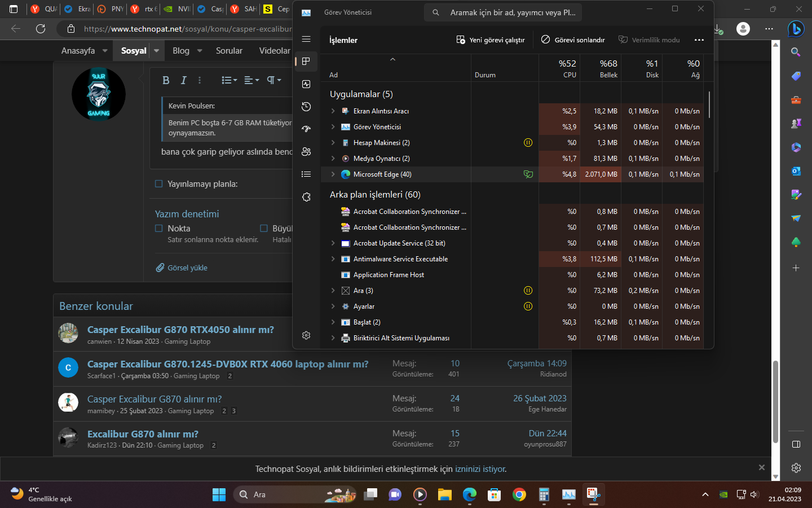The height and width of the screenshot is (508, 812).
Task: Open Sosyal section on Technopat
Action: [x=134, y=51]
